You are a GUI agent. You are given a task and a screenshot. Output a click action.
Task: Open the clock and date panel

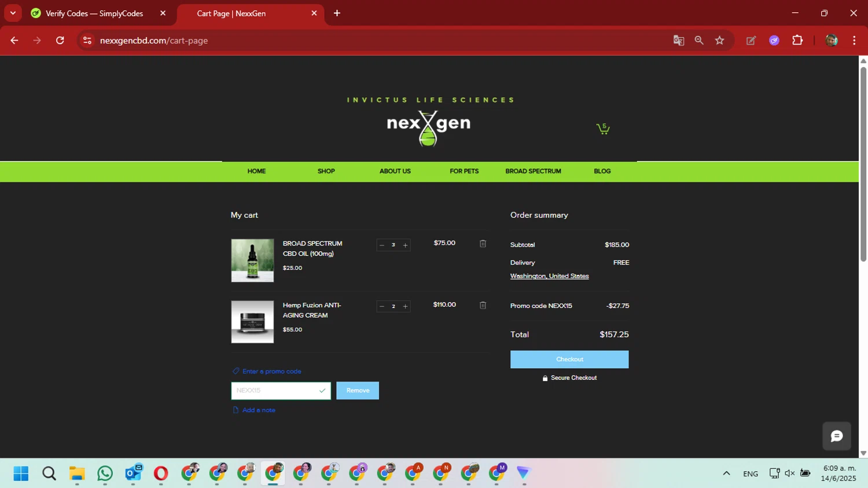839,474
